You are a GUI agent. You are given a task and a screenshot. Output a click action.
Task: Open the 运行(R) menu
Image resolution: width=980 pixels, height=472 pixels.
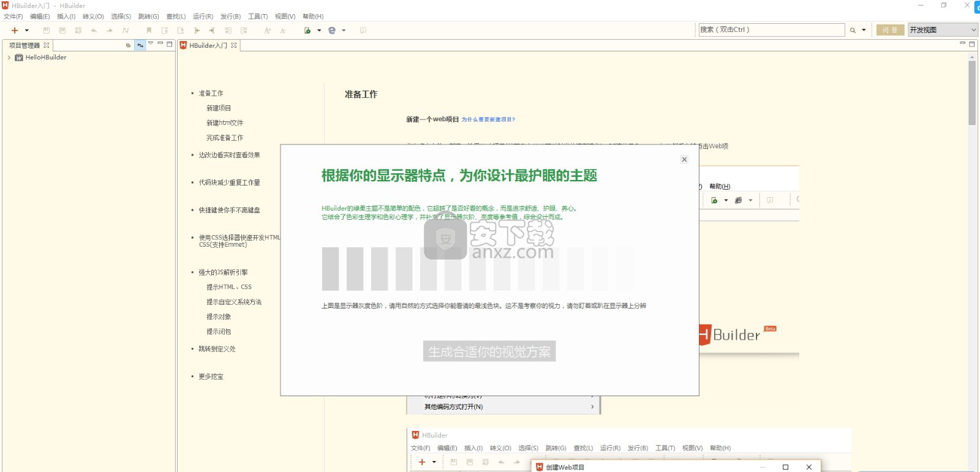[203, 17]
